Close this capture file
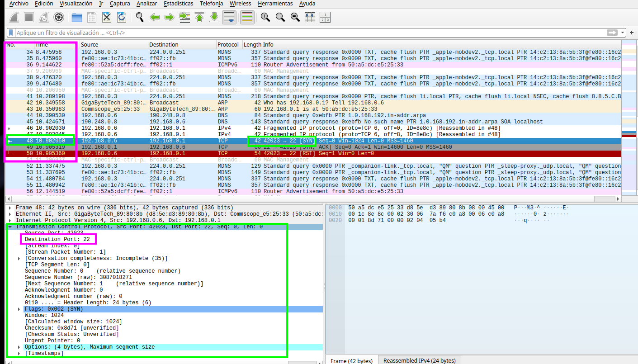638x364 pixels. click(107, 18)
